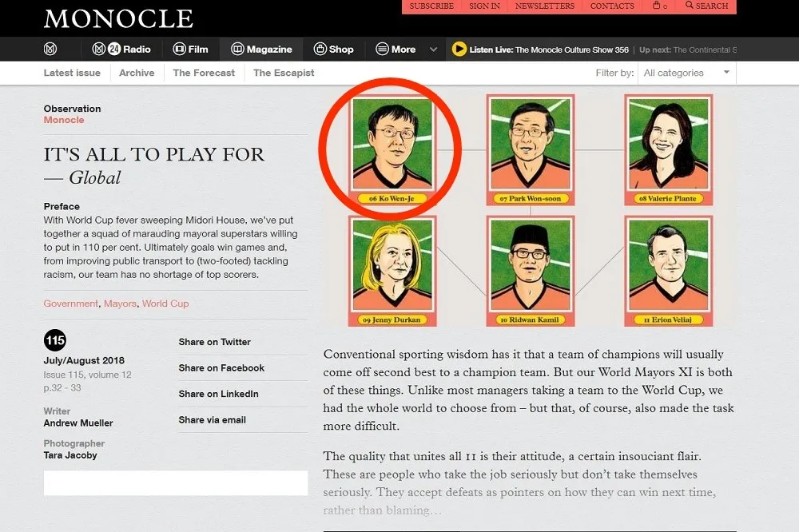Click the Monocle M logo icon

[x=50, y=49]
